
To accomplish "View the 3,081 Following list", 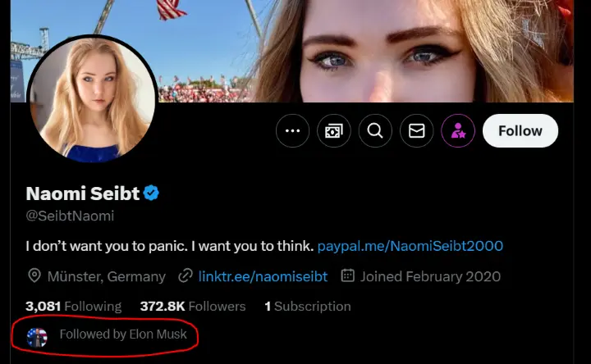I will click(x=73, y=306).
